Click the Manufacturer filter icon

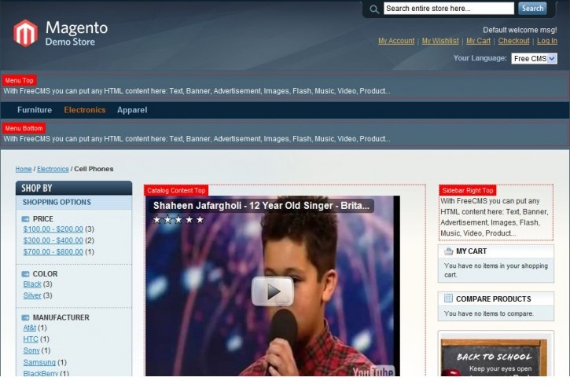(x=26, y=317)
